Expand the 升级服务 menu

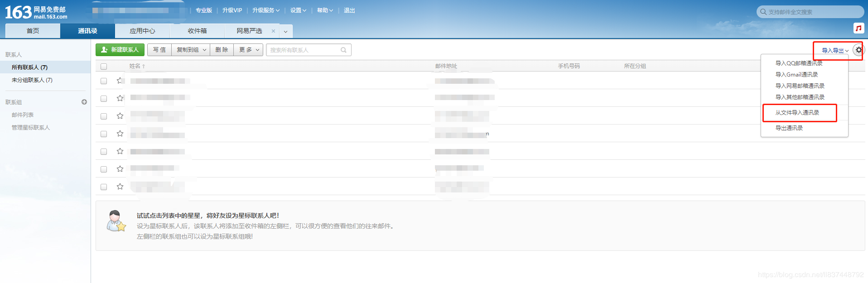pyautogui.click(x=266, y=10)
